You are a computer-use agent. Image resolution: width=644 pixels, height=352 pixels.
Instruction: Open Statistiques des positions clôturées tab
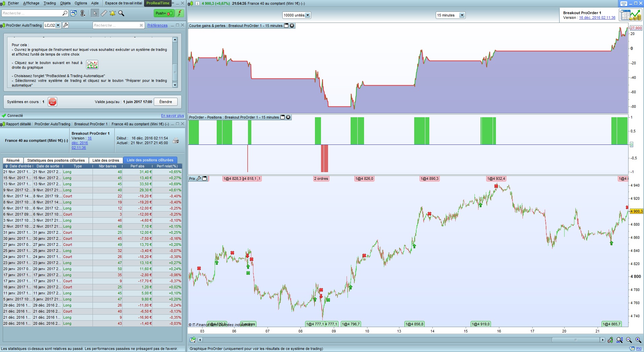56,160
